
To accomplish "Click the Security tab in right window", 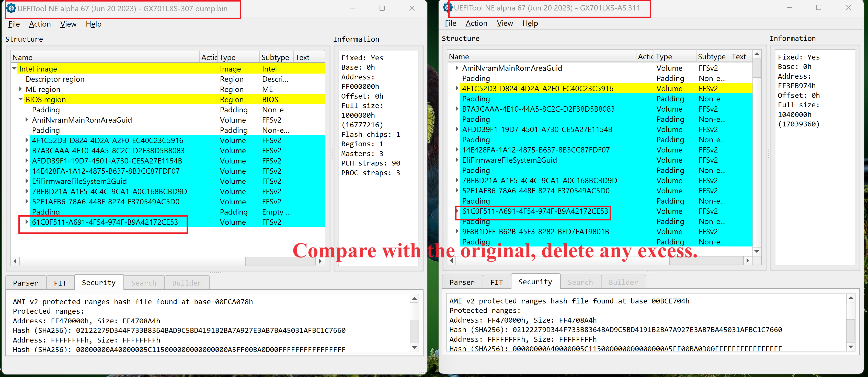I will (x=535, y=282).
